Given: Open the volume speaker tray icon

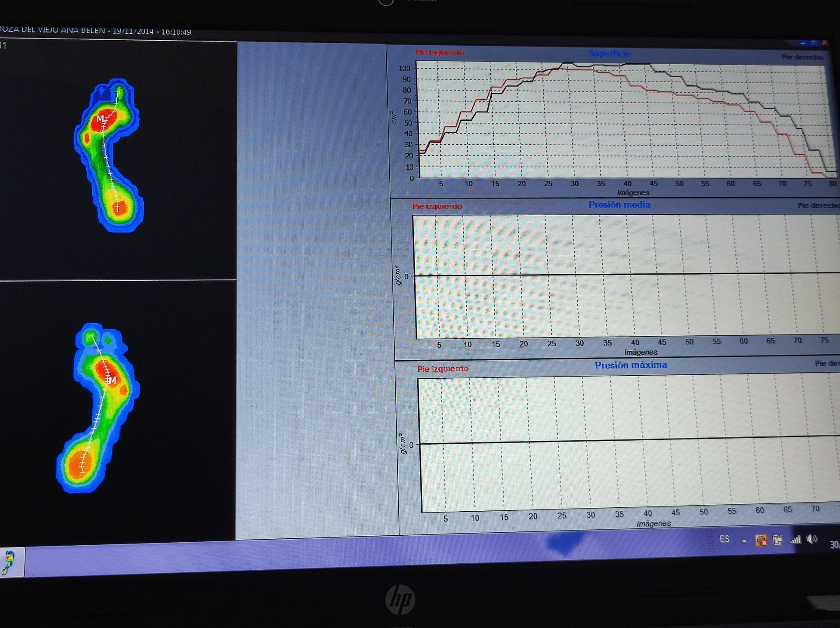Looking at the screenshot, I should click(x=812, y=539).
